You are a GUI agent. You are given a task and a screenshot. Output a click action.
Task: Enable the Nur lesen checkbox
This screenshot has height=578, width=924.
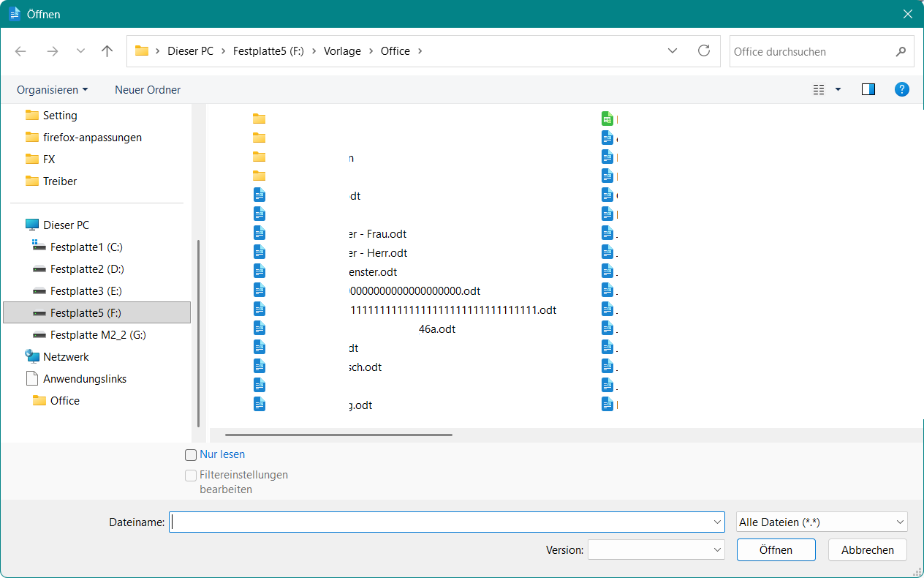(x=191, y=455)
